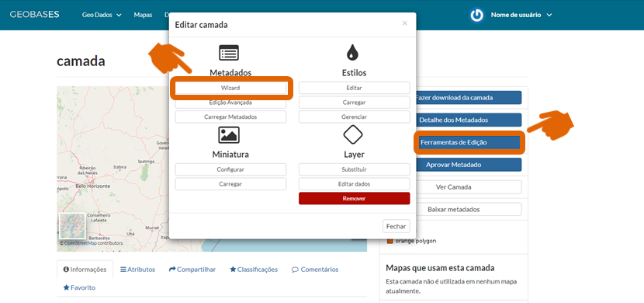
Task: Click 'Mapas que usam esta camada' heading
Action: pyautogui.click(x=440, y=268)
